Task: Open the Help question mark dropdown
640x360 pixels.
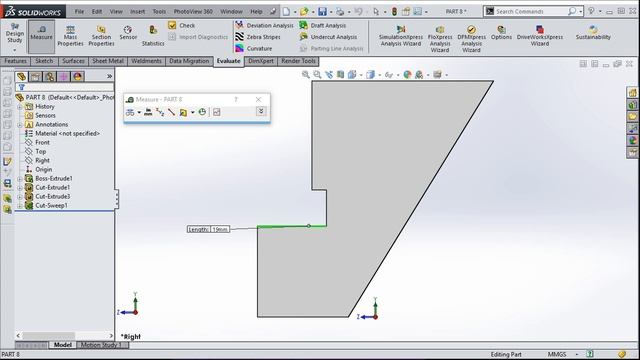Action: coord(600,11)
